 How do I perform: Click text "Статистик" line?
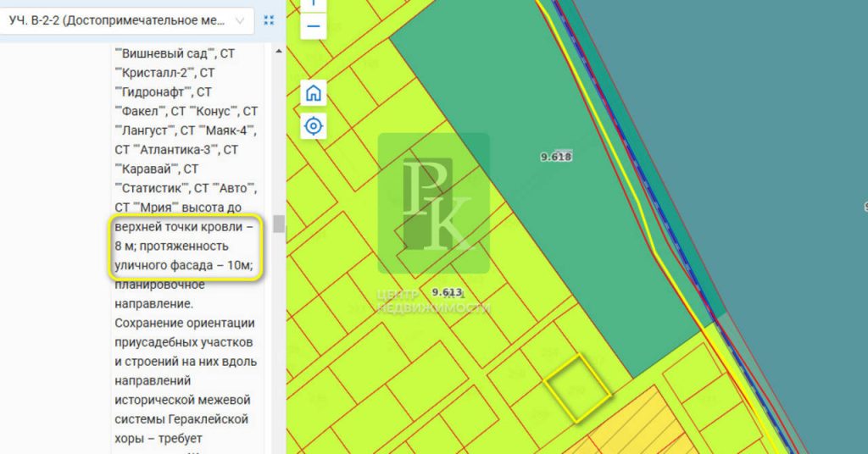186,189
